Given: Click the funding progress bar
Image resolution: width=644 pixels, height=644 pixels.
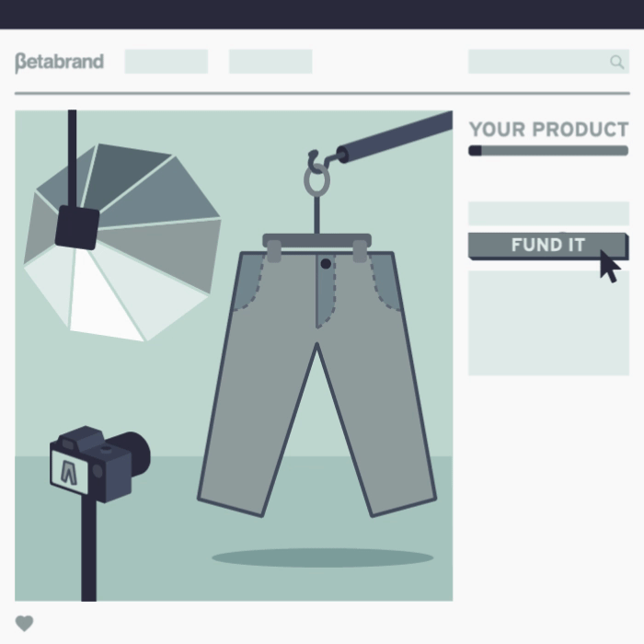Looking at the screenshot, I should [548, 150].
